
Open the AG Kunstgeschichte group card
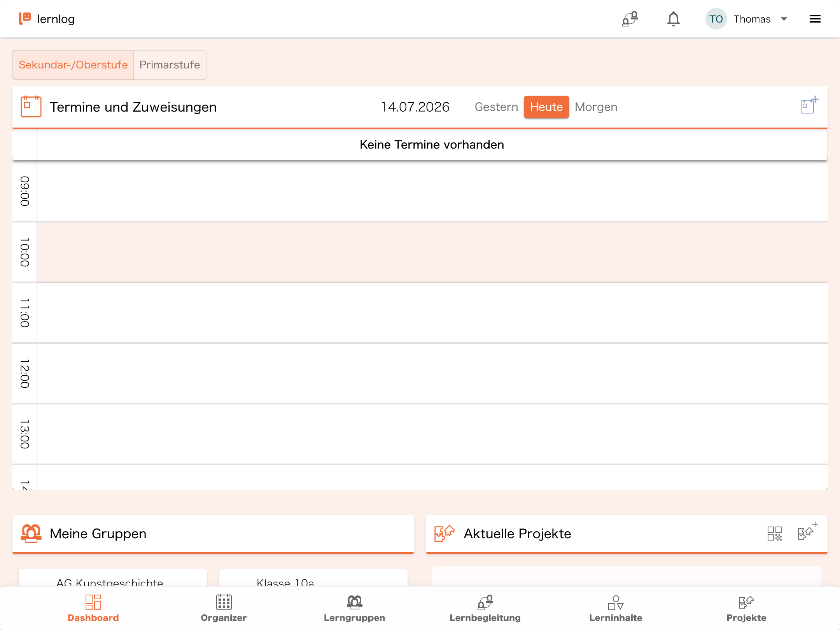pos(113,578)
